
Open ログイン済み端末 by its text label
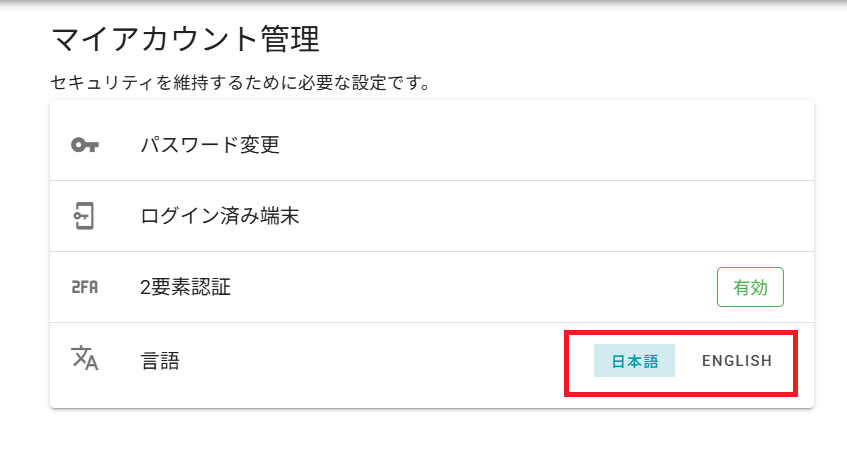pyautogui.click(x=220, y=216)
